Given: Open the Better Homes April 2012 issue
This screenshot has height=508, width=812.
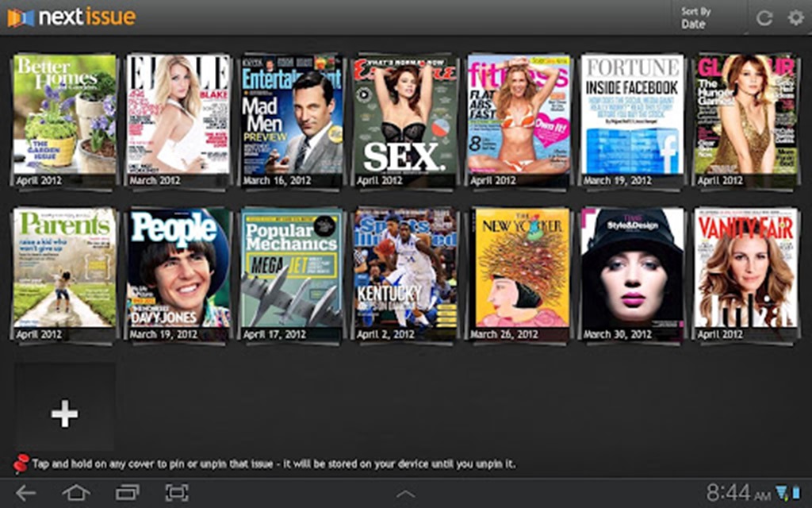Looking at the screenshot, I should coord(65,115).
